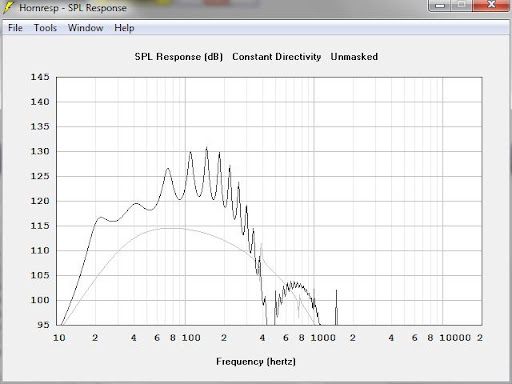
Task: Click the 1000 Hz x-axis label
Action: 323,338
